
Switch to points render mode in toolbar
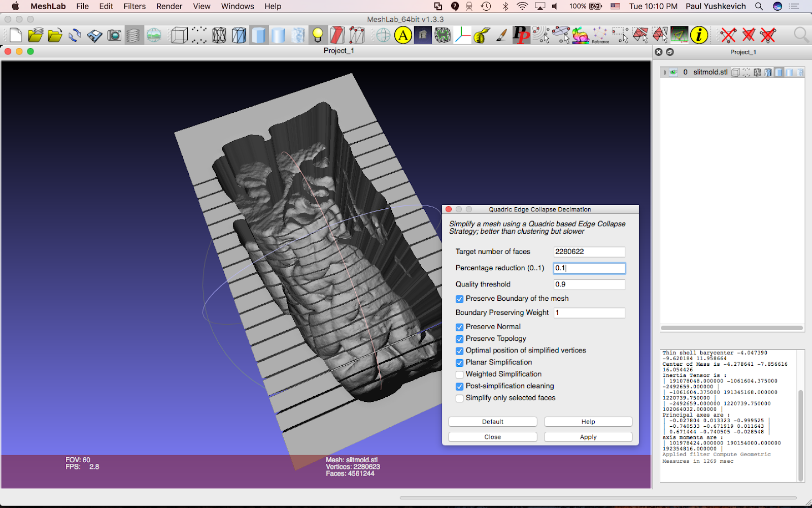(x=199, y=35)
